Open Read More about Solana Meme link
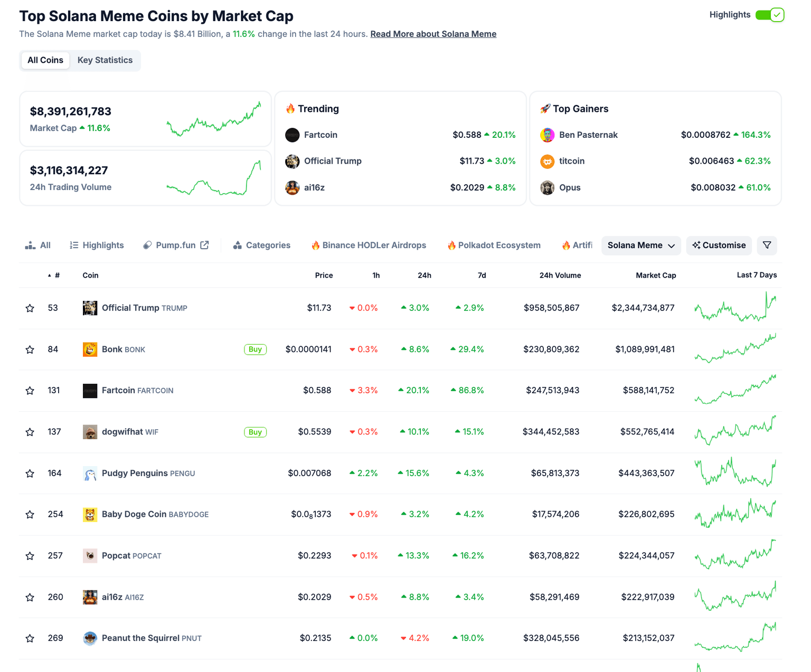The image size is (811, 672). pyautogui.click(x=433, y=34)
